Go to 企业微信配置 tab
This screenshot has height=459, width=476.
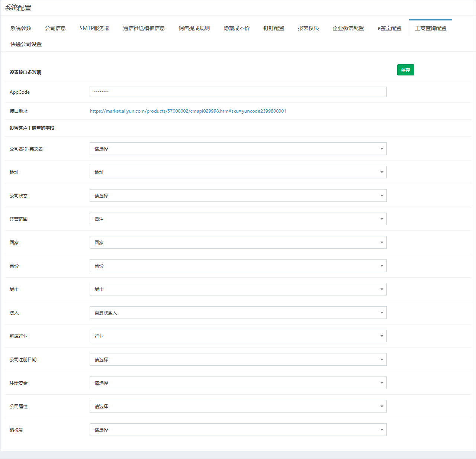coord(348,28)
